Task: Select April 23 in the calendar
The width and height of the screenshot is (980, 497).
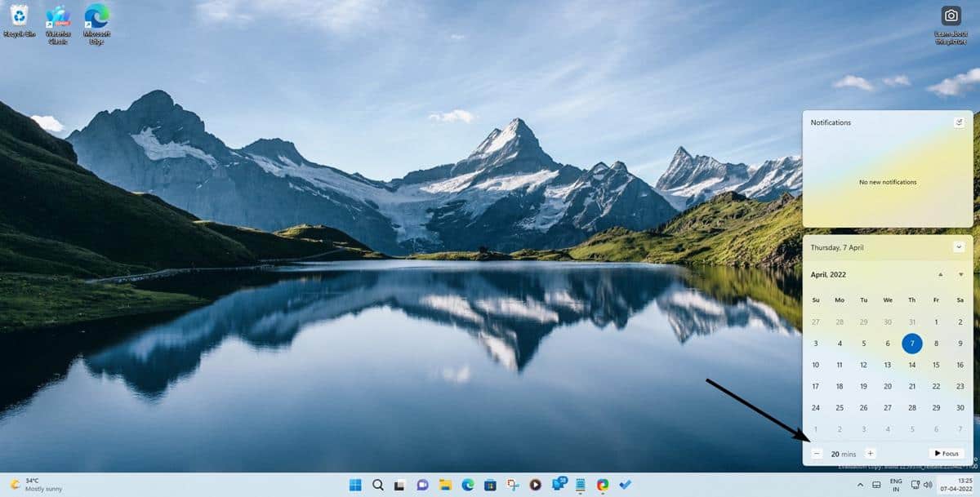Action: tap(960, 386)
